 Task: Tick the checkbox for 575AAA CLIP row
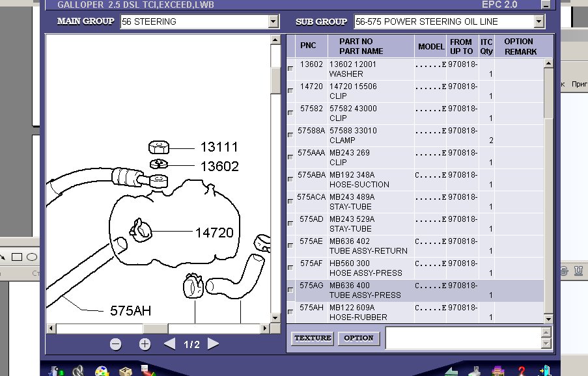coord(290,157)
